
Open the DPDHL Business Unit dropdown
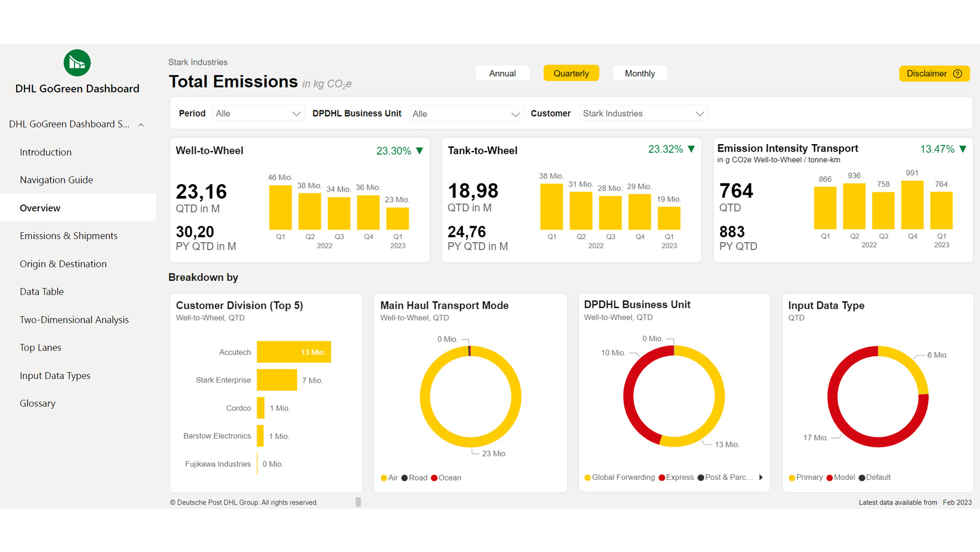point(466,114)
